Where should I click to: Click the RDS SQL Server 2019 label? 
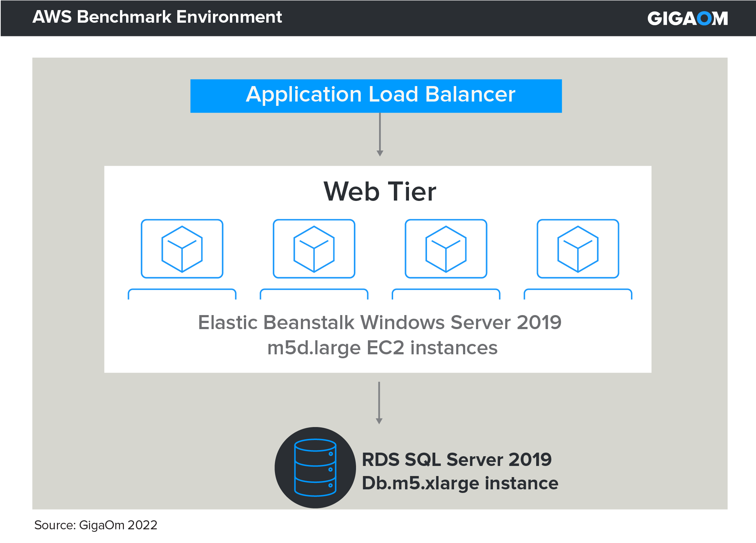click(457, 459)
